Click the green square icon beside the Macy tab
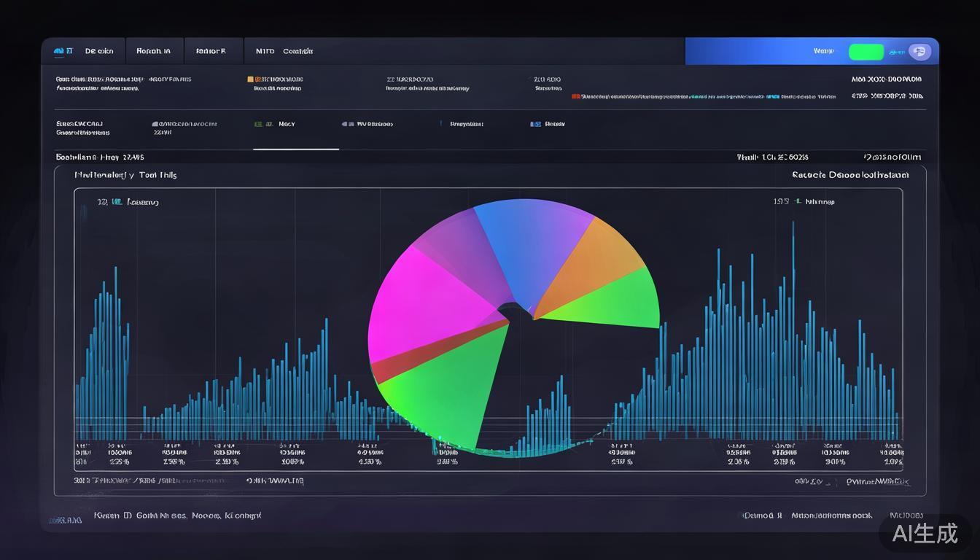This screenshot has height=560, width=980. click(x=258, y=125)
